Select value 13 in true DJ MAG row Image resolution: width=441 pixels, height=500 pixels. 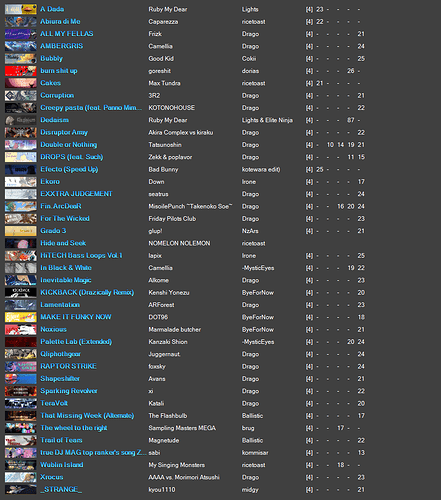[361, 453]
